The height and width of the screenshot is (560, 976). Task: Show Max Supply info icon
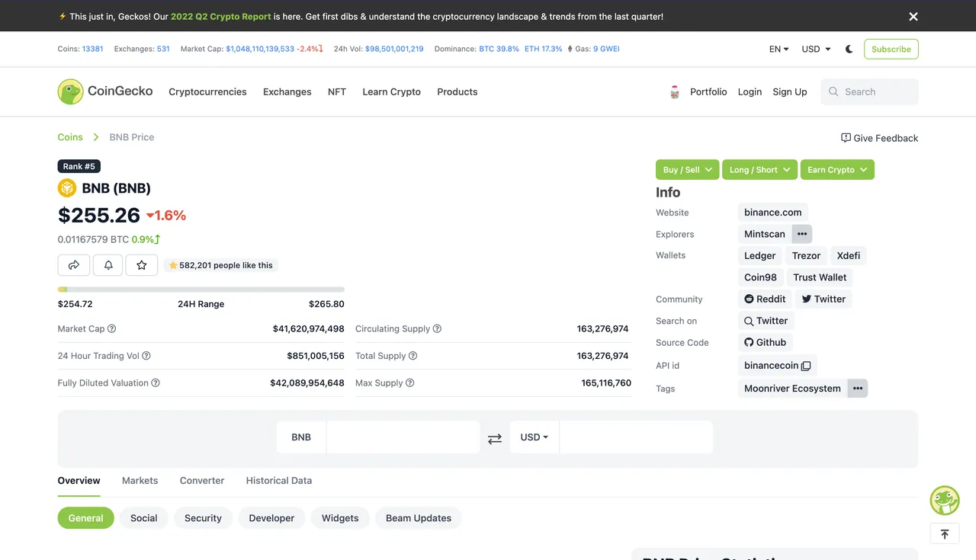[410, 383]
